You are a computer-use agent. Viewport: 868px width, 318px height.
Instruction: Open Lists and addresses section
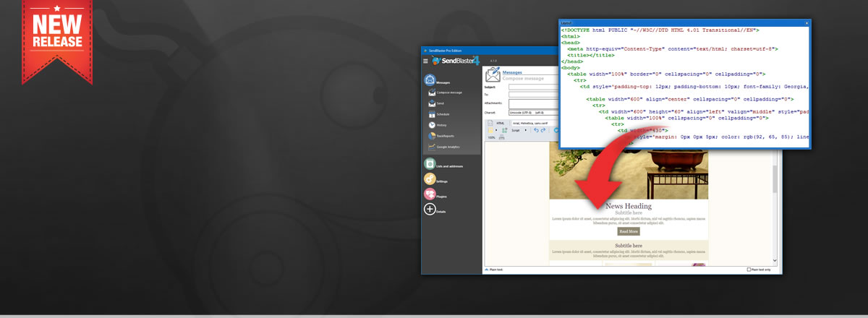click(x=443, y=165)
